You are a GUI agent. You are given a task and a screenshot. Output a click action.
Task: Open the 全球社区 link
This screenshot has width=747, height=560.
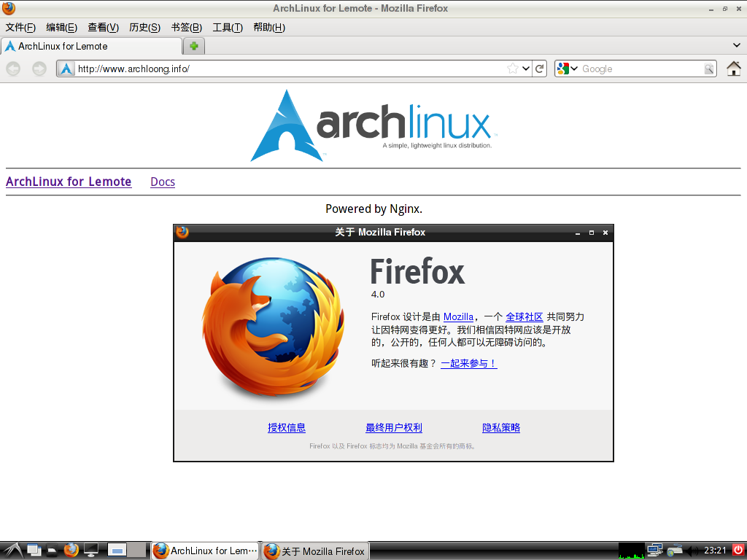(524, 317)
